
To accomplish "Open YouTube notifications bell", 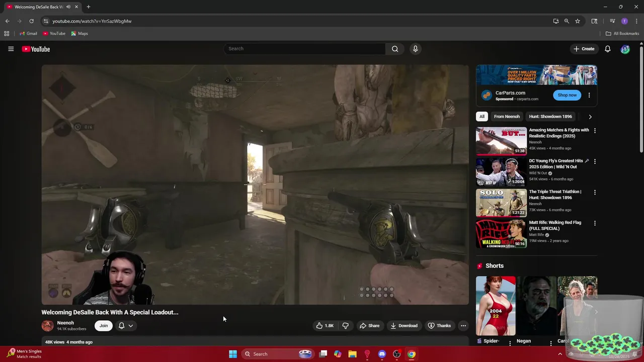I will click(608, 49).
